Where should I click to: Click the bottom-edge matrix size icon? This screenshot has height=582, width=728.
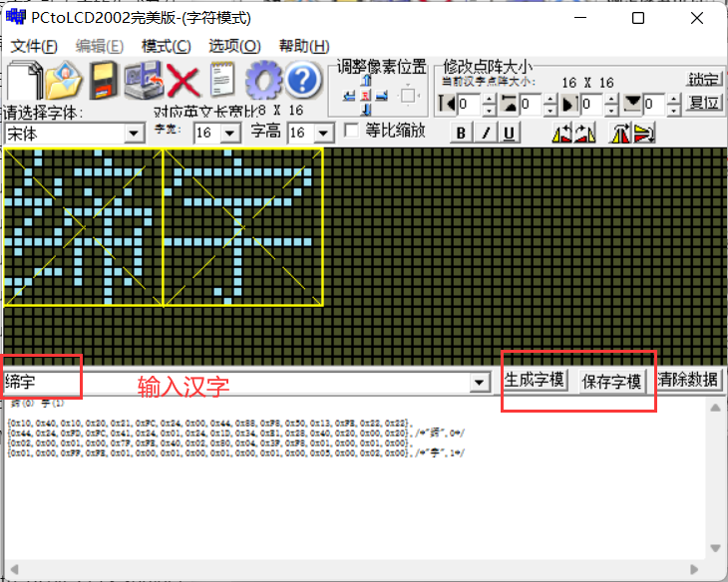(x=632, y=103)
